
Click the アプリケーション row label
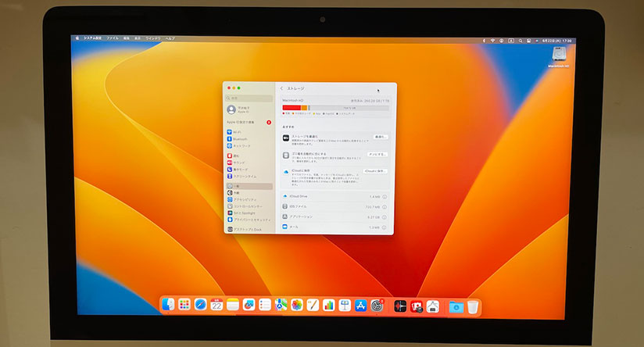click(301, 216)
